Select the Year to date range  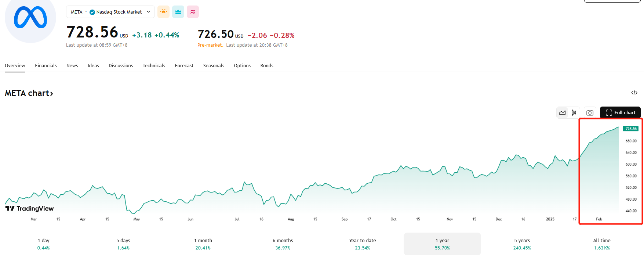(x=363, y=244)
